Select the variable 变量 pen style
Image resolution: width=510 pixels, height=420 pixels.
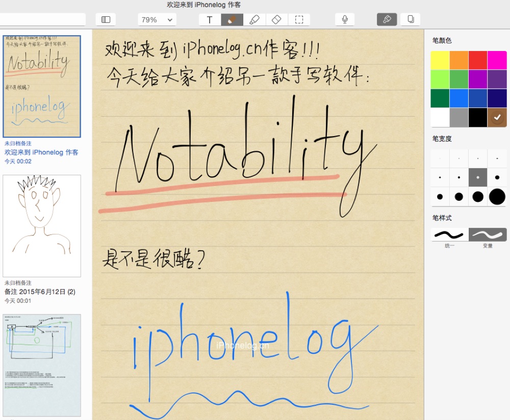point(488,234)
